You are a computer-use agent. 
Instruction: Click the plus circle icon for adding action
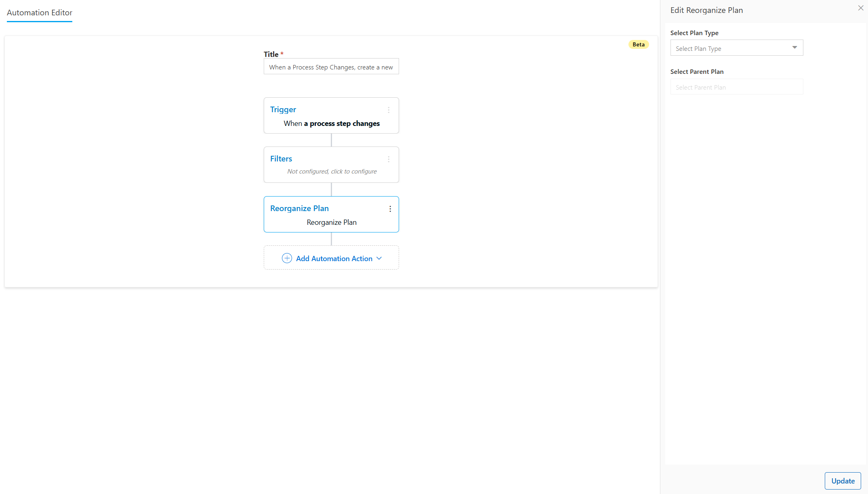coord(287,258)
